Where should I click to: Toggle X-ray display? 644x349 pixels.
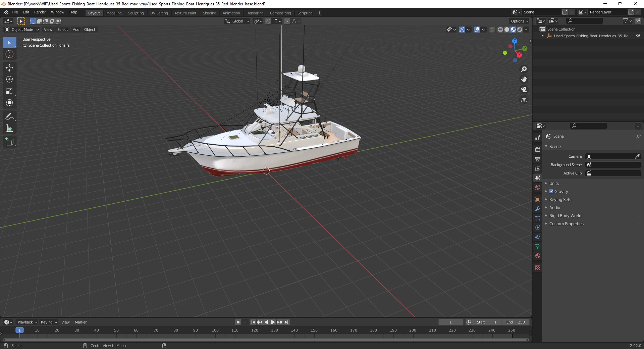click(x=492, y=30)
